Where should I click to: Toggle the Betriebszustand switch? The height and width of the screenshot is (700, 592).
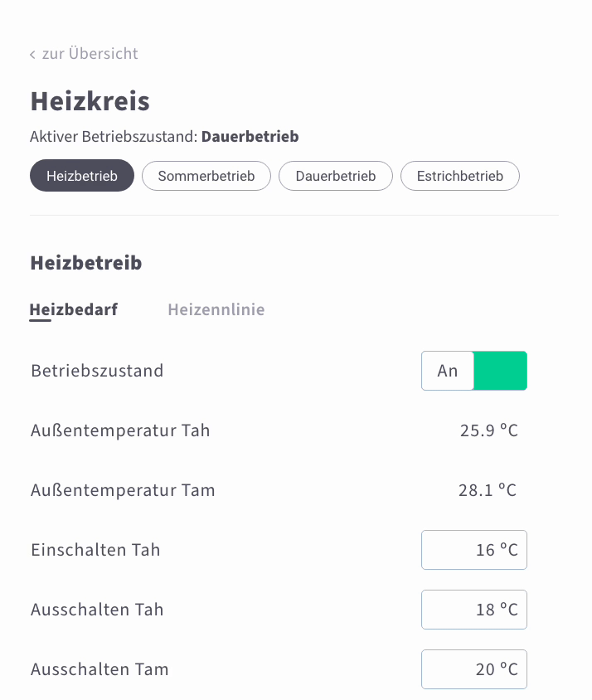click(474, 371)
